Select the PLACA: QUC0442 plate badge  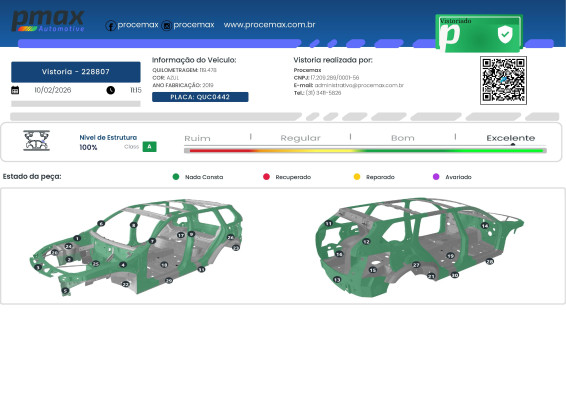coord(200,97)
